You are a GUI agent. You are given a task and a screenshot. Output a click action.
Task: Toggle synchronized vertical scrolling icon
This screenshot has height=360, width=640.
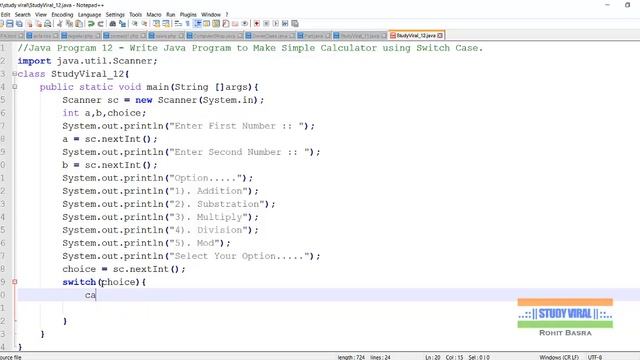pyautogui.click(x=156, y=24)
